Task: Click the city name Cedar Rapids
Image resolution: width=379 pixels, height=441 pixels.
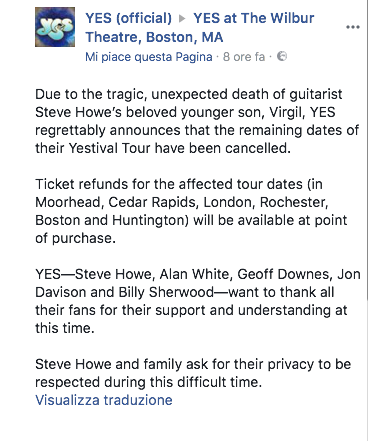Action: point(154,202)
